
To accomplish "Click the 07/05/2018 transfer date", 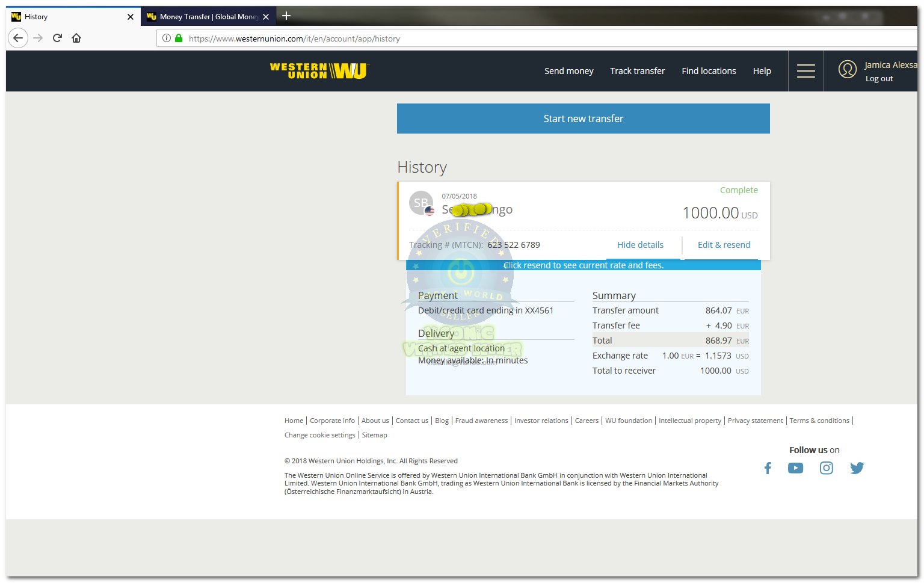I will (x=459, y=196).
